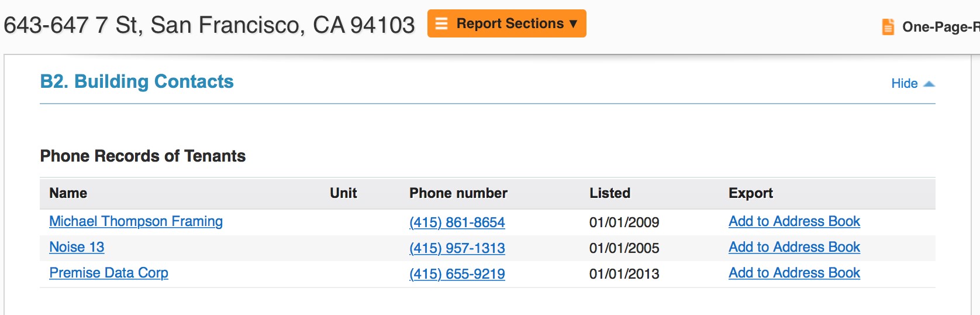980x315 pixels.
Task: Click the B2. Building Contacts heading
Action: [x=137, y=81]
